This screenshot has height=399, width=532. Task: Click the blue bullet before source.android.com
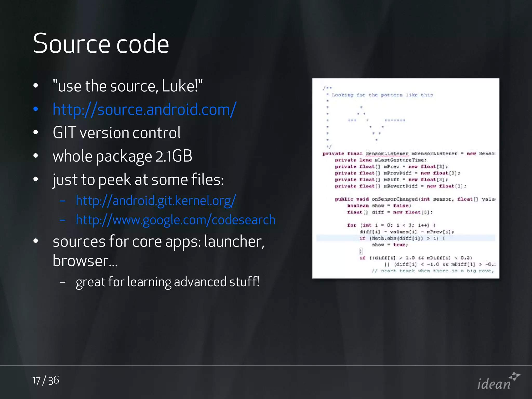[36, 109]
